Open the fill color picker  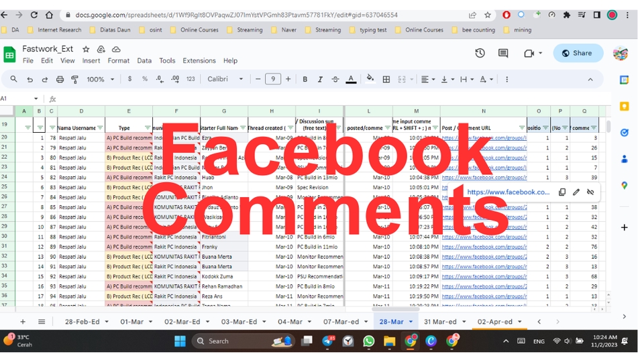click(x=370, y=78)
